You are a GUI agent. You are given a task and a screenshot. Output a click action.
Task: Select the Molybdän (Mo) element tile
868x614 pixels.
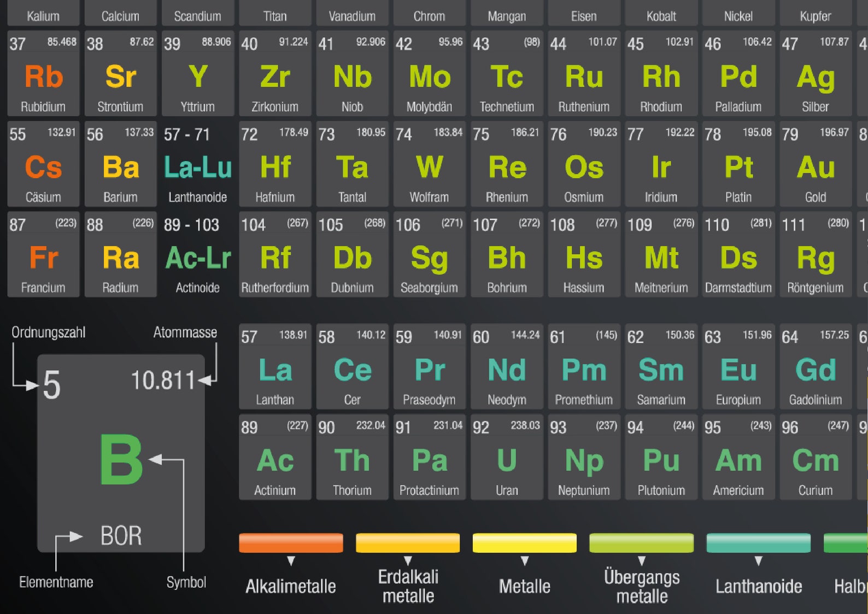tap(430, 73)
